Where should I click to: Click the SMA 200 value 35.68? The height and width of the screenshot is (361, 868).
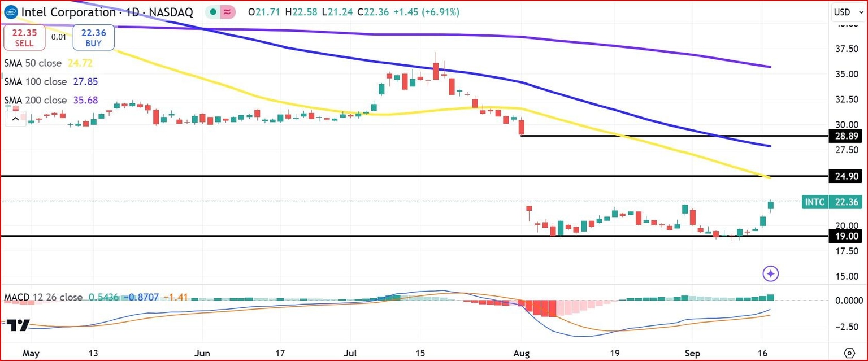click(x=85, y=100)
